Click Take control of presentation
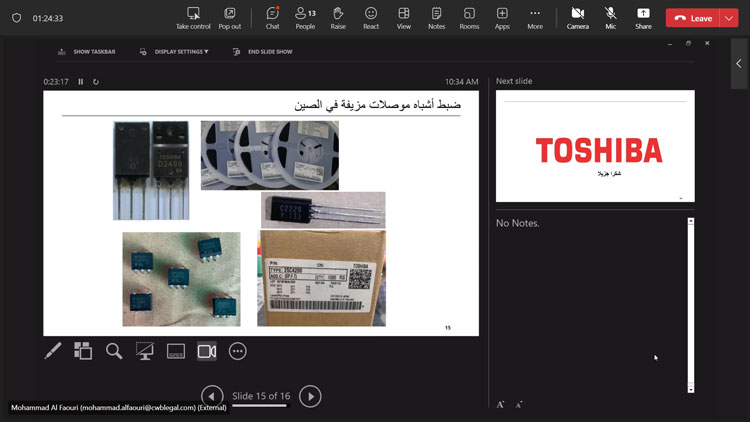Screen dimensions: 750x422 (x=193, y=17)
